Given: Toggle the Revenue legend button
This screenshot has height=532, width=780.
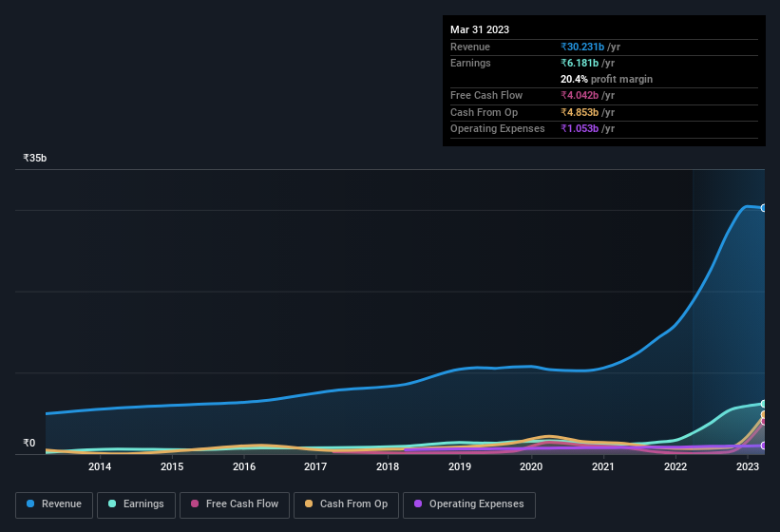Looking at the screenshot, I should point(54,504).
